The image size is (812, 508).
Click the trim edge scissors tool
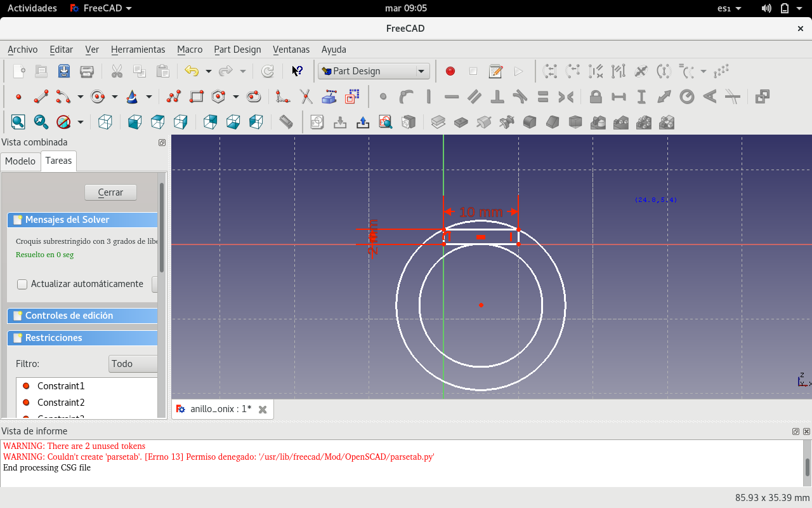[x=306, y=97]
